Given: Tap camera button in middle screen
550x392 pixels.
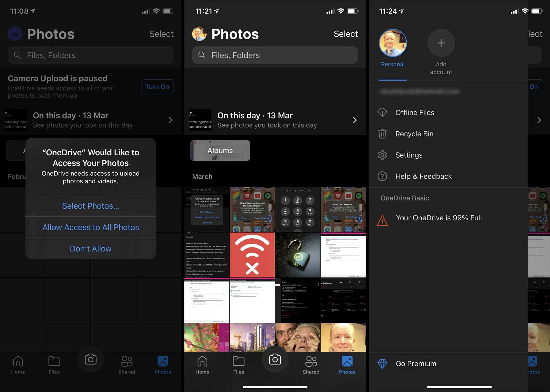Looking at the screenshot, I should coord(275,359).
